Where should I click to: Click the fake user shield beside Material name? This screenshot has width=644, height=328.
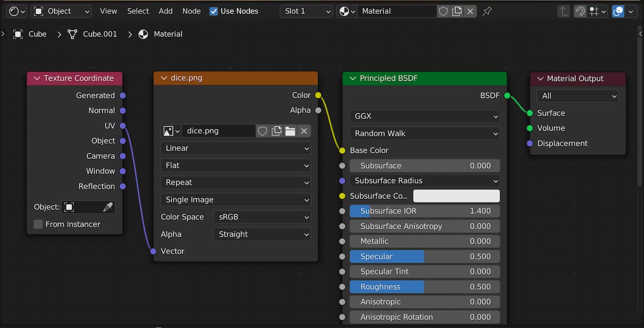pos(443,11)
